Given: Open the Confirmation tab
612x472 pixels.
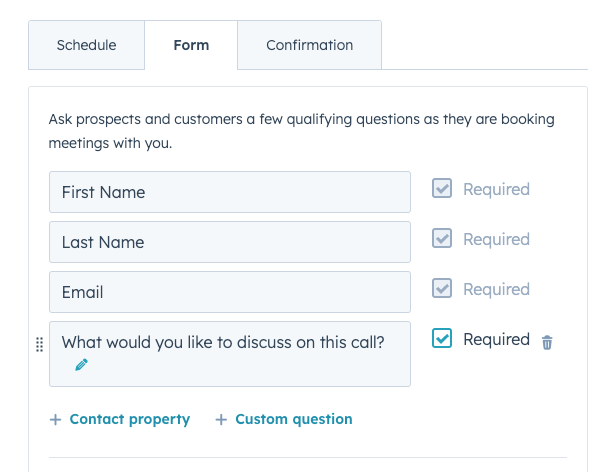Looking at the screenshot, I should 310,45.
